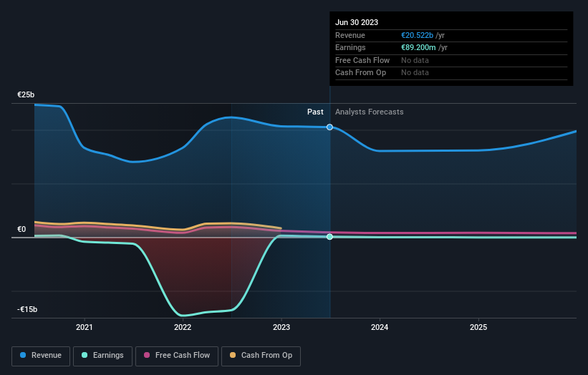This screenshot has width=588, height=375.
Task: Click the Revenue data point marker on the blue line
Action: (x=329, y=127)
